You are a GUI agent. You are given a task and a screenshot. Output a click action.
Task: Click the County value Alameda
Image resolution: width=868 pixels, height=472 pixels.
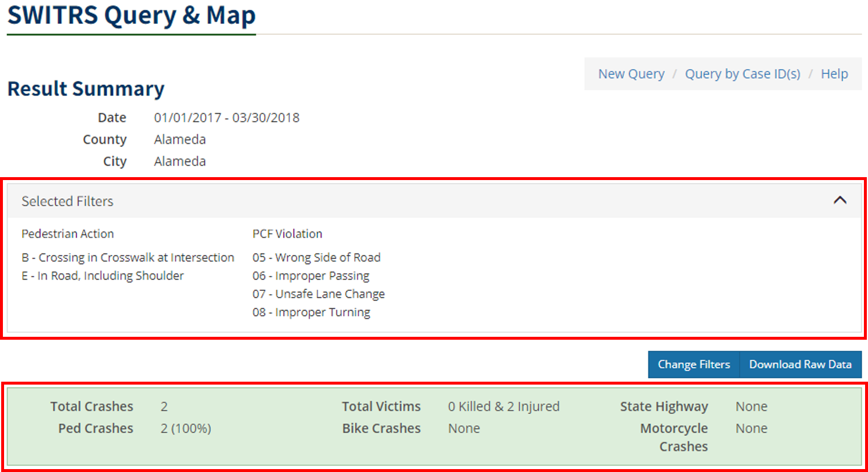(x=180, y=139)
